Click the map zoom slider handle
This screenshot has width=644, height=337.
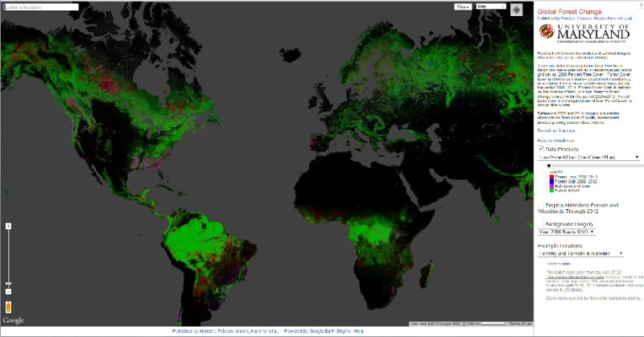[x=8, y=284]
